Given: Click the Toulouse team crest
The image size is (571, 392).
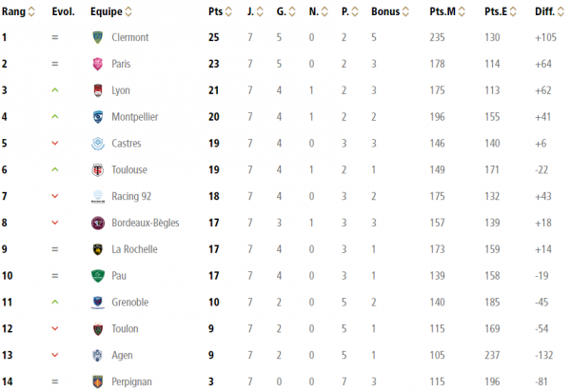Looking at the screenshot, I should point(97,170).
